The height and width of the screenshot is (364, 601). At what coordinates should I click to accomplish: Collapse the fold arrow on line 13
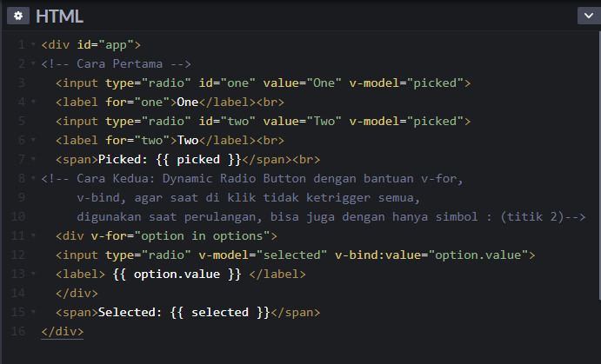(33, 274)
